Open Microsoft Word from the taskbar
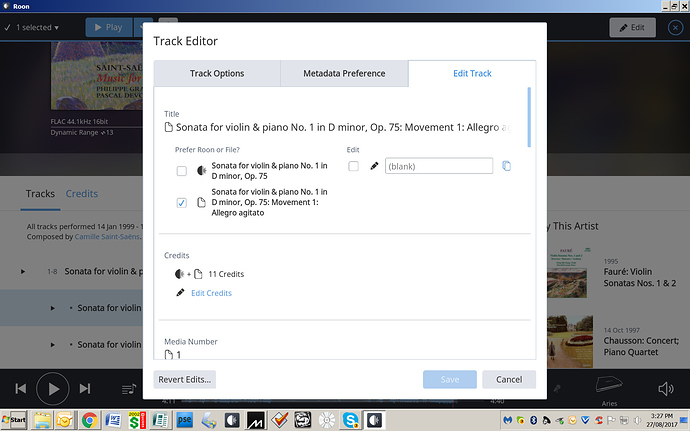Screen dimensions: 690x431 tap(113, 420)
